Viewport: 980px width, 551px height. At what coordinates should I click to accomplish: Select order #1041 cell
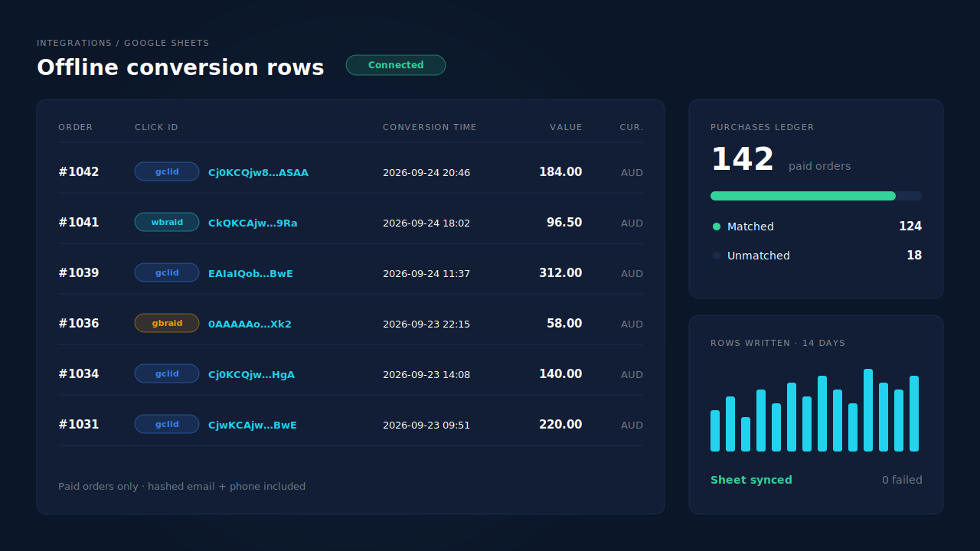(79, 223)
